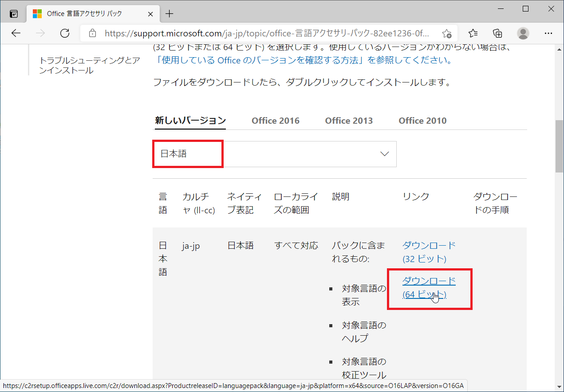Screen dimensions: 564x392
Task: Click the address bar URL
Action: [267, 33]
